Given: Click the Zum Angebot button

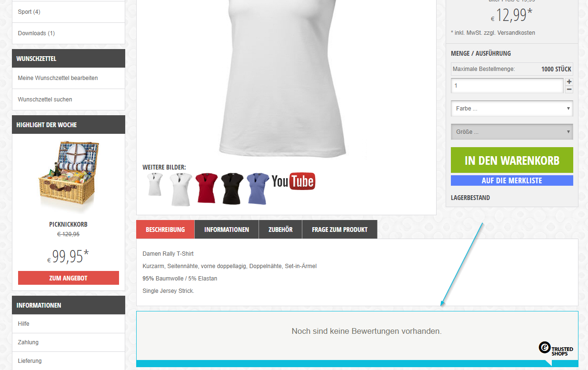Looking at the screenshot, I should click(x=69, y=278).
